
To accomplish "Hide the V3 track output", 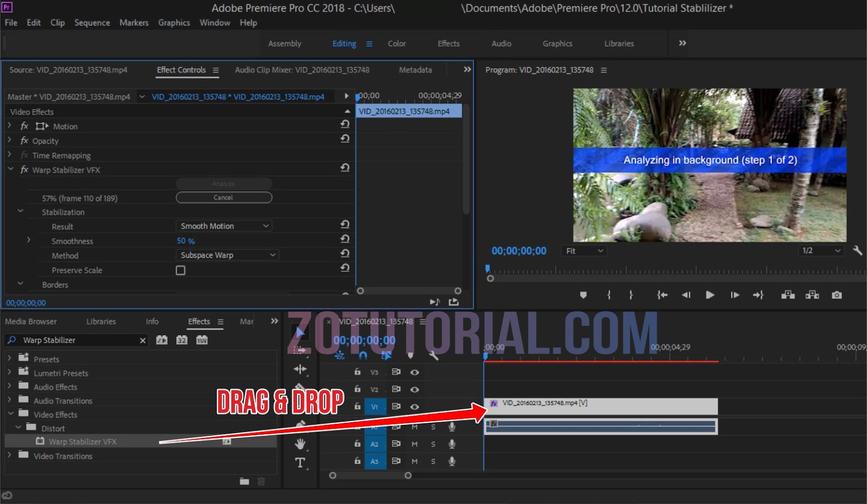I will pyautogui.click(x=415, y=372).
